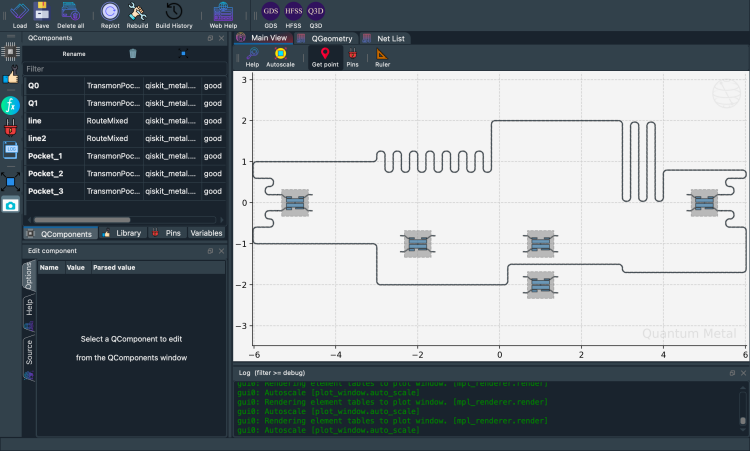
Task: Click the Replot toolbar icon
Action: click(110, 15)
